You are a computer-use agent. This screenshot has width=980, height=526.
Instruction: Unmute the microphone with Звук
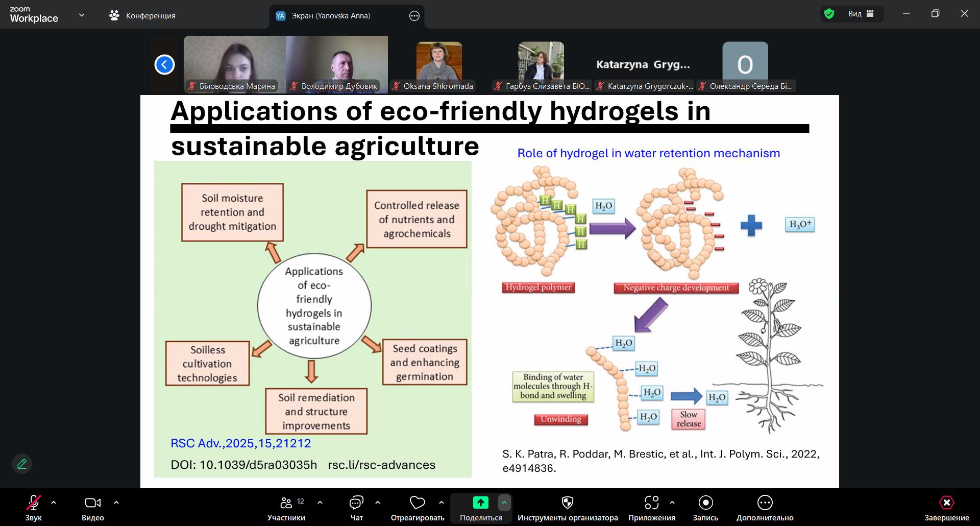(x=34, y=504)
